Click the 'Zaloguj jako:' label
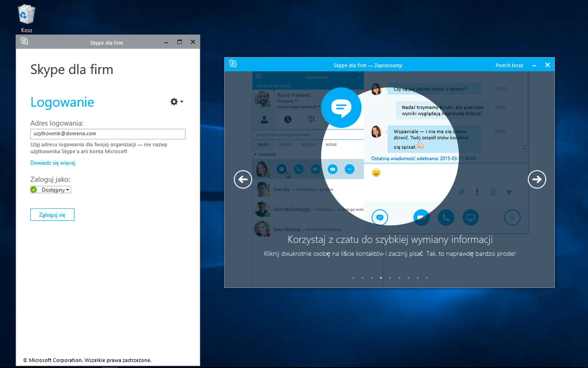The image size is (588, 368). [50, 179]
